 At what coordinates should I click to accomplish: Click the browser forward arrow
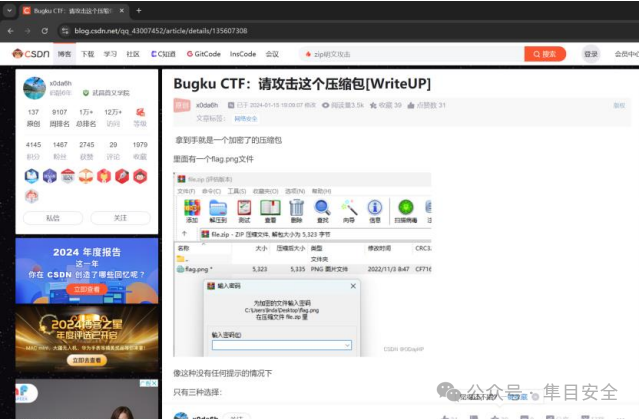[x=27, y=31]
